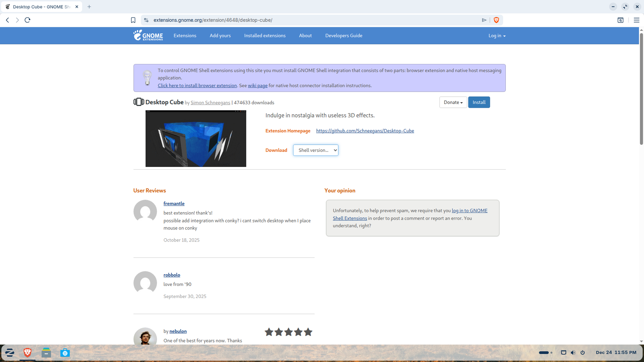Open the clock showing Dec 24 11:55 PM

616,353
